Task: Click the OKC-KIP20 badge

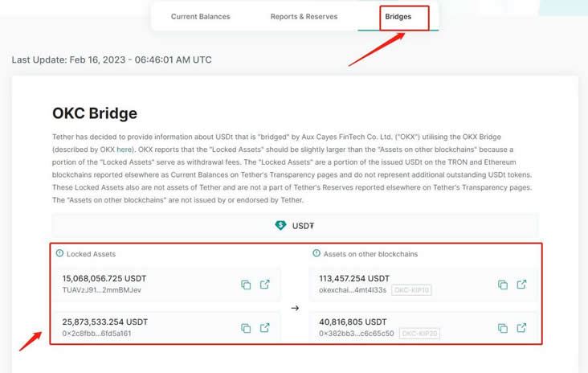Action: tap(419, 334)
